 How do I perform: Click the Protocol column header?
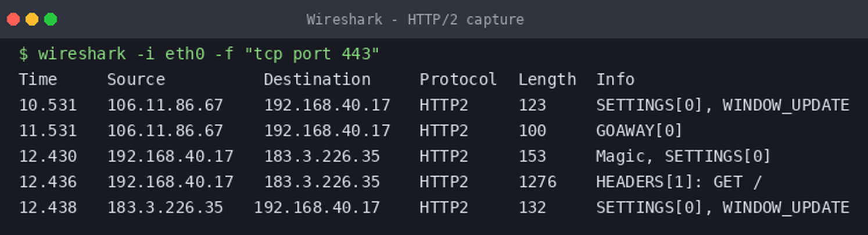click(458, 79)
